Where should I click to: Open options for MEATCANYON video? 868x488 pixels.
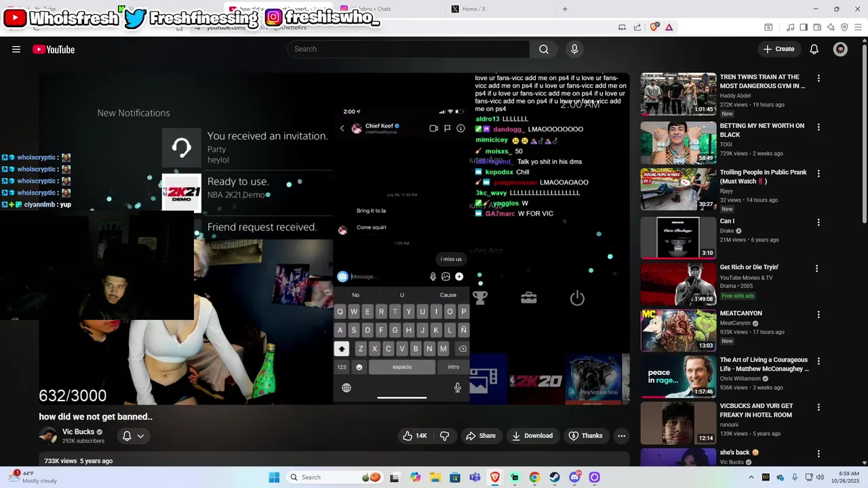pos(818,314)
